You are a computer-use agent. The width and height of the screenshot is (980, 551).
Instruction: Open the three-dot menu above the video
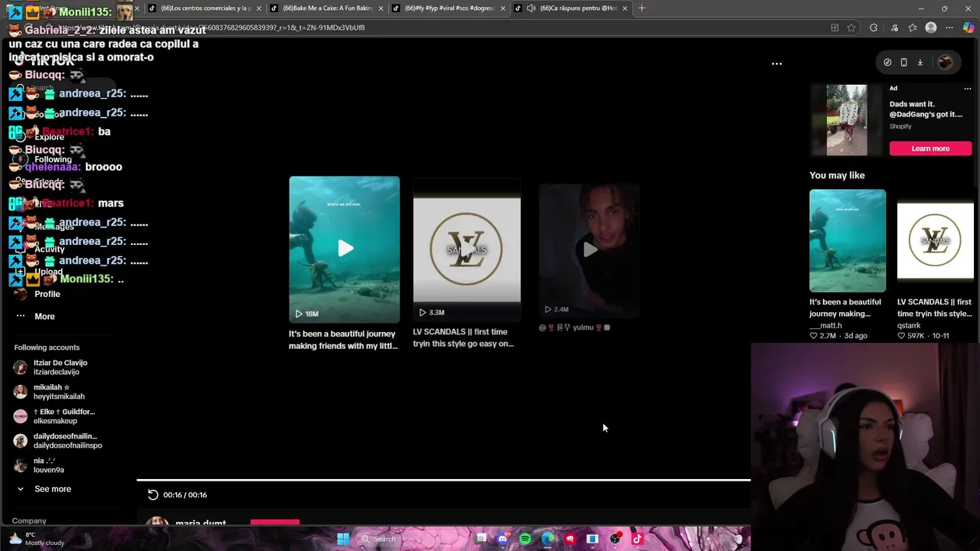pyautogui.click(x=776, y=64)
